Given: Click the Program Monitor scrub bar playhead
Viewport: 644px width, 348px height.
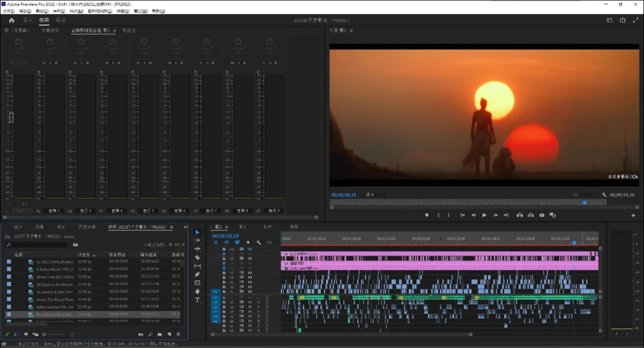Looking at the screenshot, I should 585,203.
